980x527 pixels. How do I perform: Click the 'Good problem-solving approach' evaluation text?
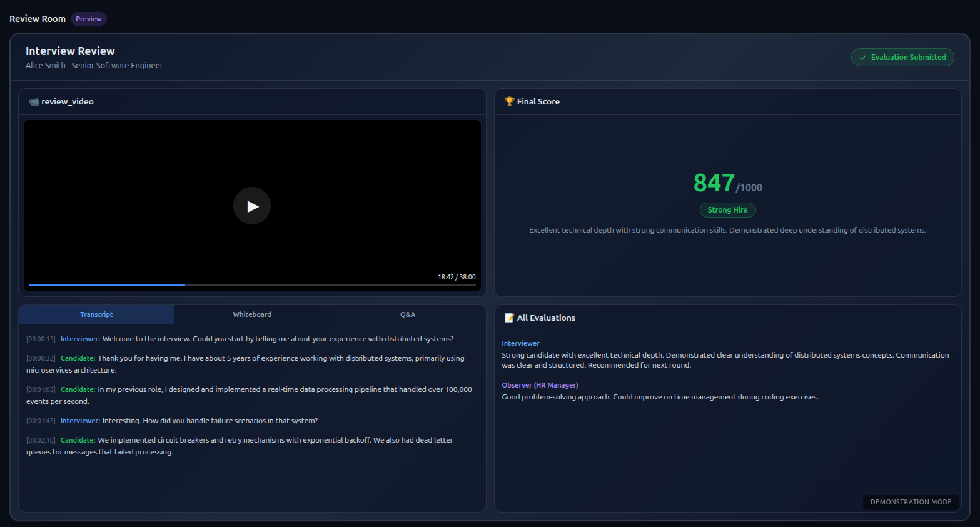pos(660,397)
